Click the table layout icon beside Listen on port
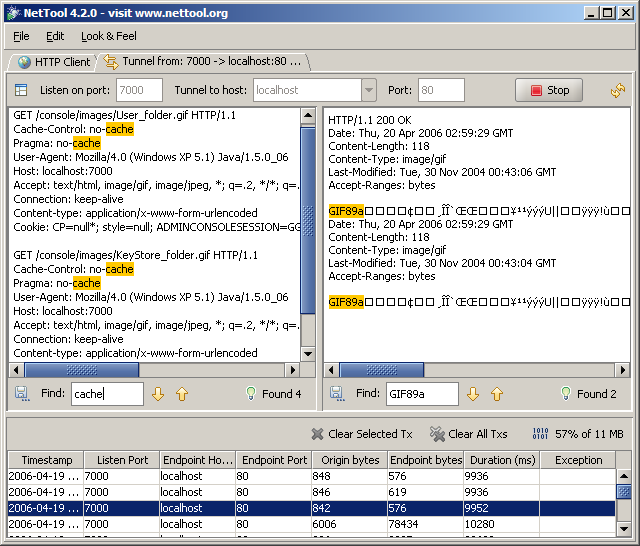Image resolution: width=640 pixels, height=546 pixels. click(x=21, y=90)
